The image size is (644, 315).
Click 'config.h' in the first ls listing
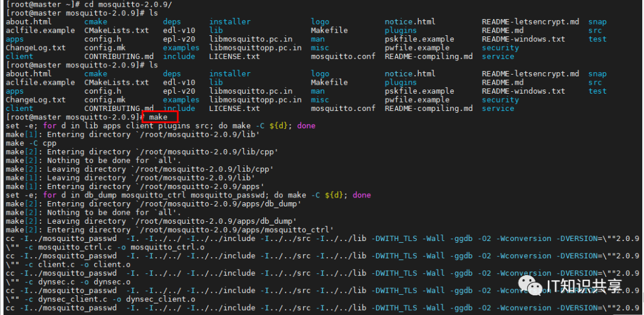click(x=103, y=39)
